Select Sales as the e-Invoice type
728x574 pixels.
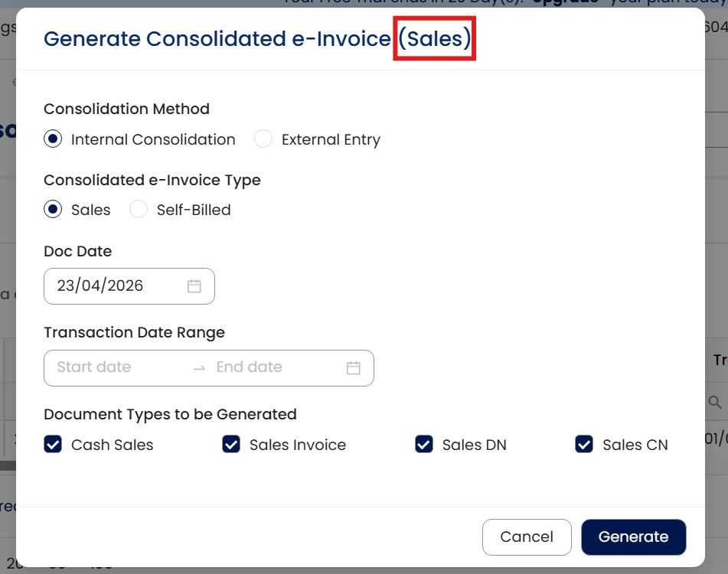coord(53,210)
